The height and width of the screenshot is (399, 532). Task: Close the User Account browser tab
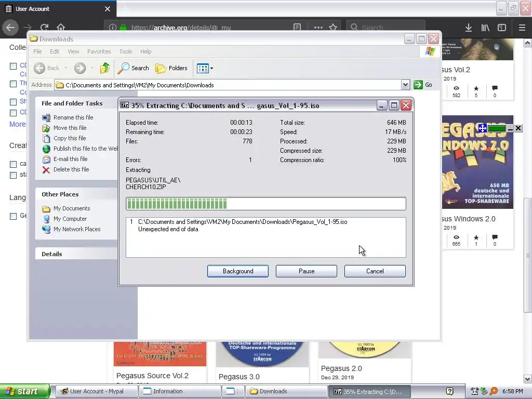pyautogui.click(x=108, y=9)
